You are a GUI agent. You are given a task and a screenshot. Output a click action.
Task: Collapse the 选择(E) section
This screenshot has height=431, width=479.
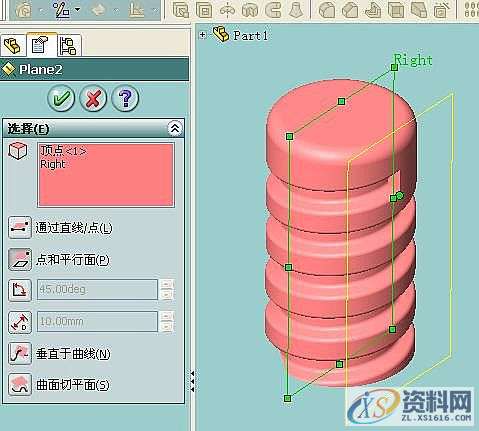(175, 128)
